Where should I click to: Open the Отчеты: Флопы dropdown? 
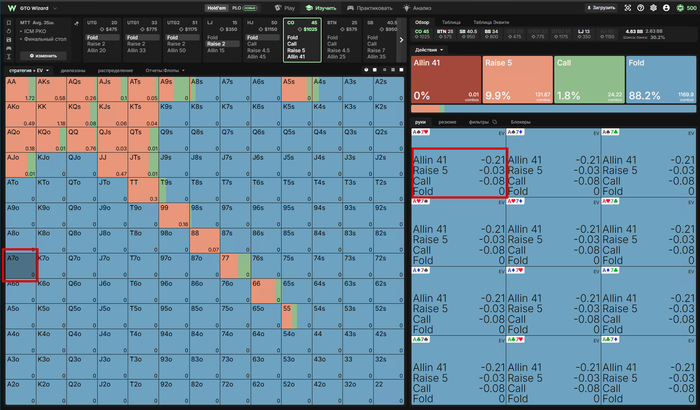[165, 71]
